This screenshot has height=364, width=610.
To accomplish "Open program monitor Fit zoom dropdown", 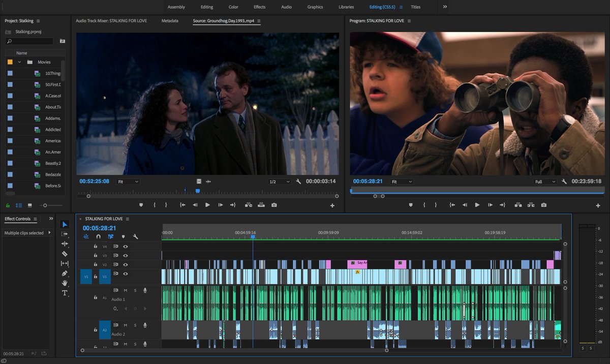I will [x=401, y=181].
